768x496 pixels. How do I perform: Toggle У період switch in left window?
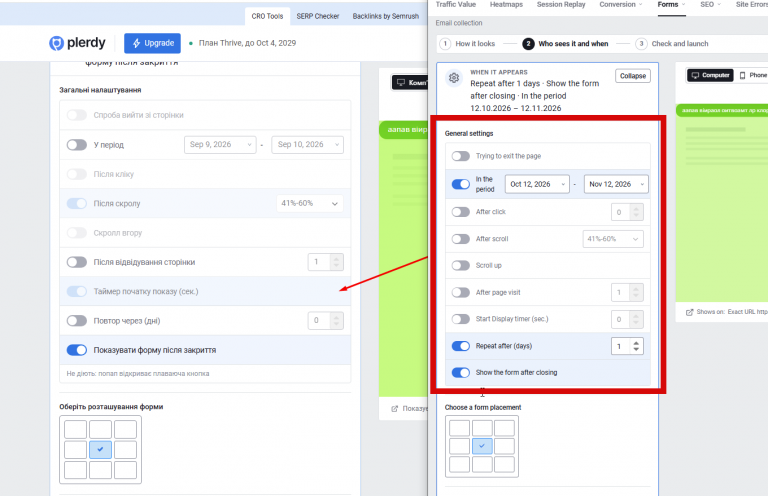[77, 144]
